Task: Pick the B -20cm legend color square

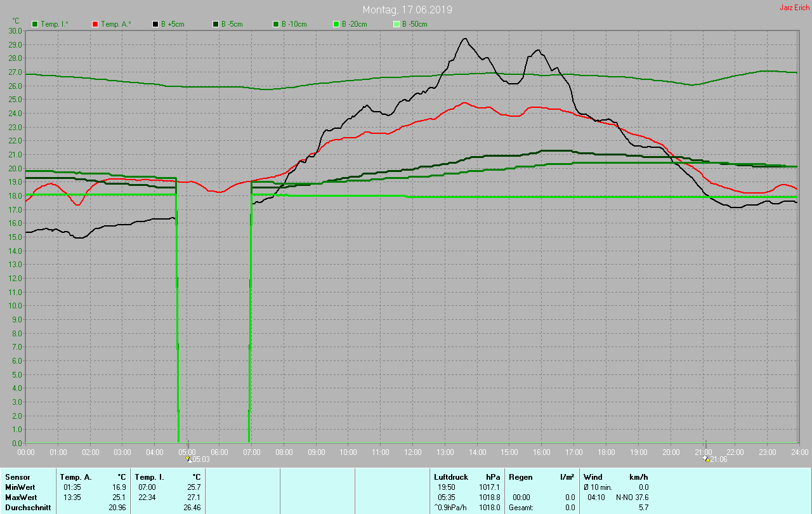Action: [x=336, y=24]
